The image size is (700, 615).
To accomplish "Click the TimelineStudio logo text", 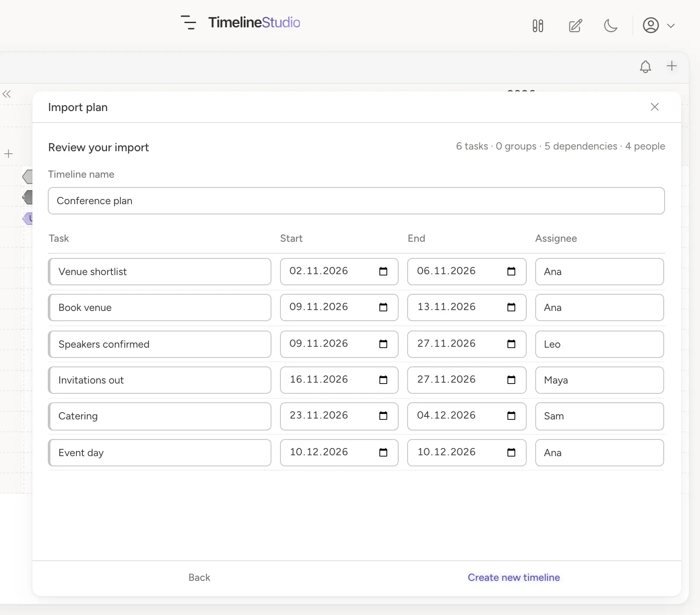I will pyautogui.click(x=254, y=22).
